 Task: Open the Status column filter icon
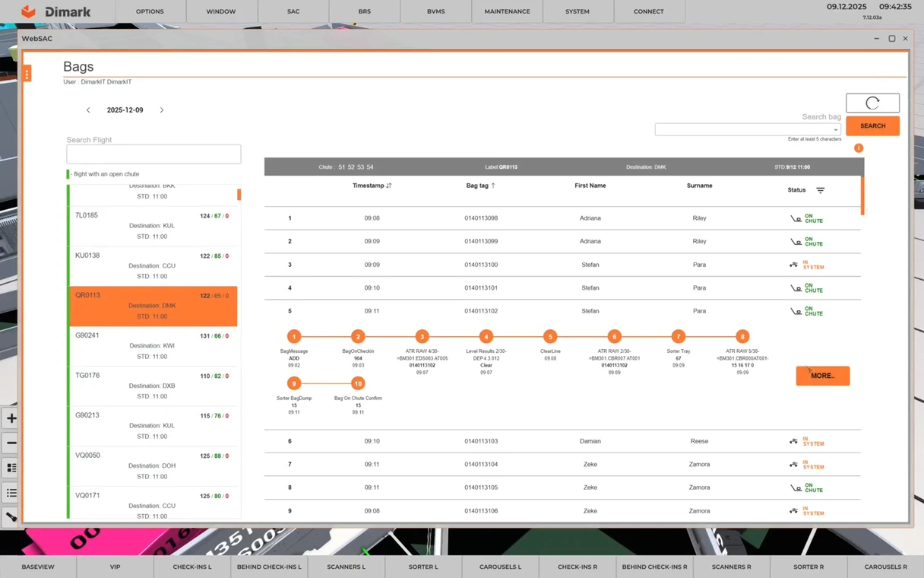pos(820,190)
